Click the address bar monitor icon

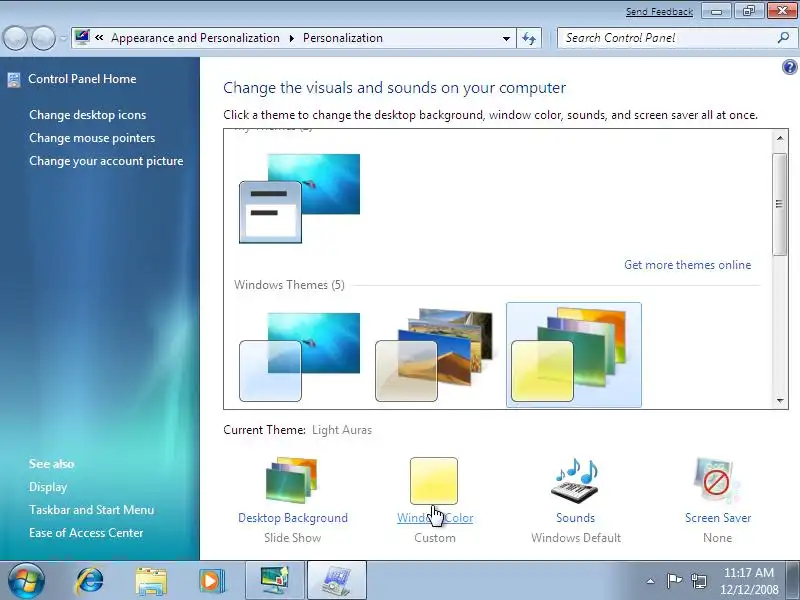click(82, 37)
